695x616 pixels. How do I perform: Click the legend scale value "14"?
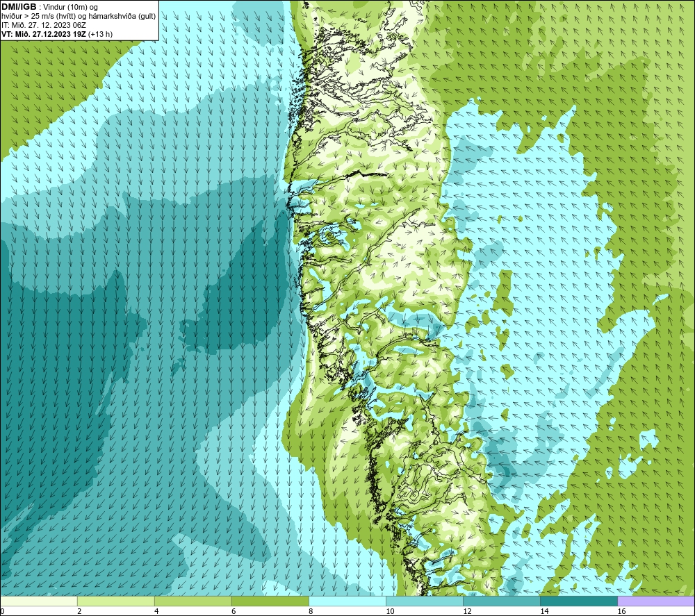[544, 612]
